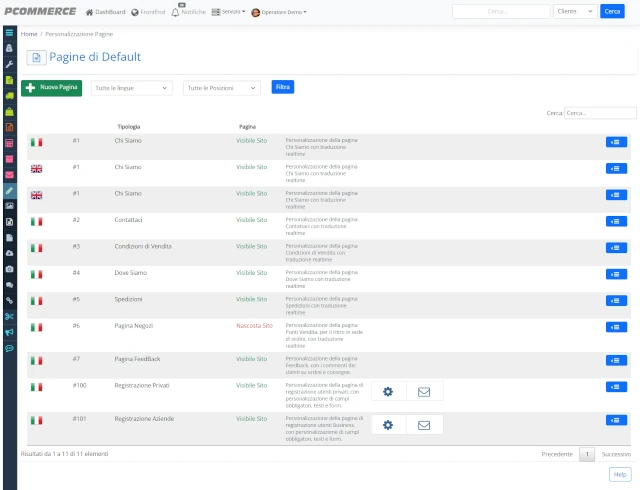Toggle the sidebar hamburger menu icon
This screenshot has height=490, width=640.
9,33
